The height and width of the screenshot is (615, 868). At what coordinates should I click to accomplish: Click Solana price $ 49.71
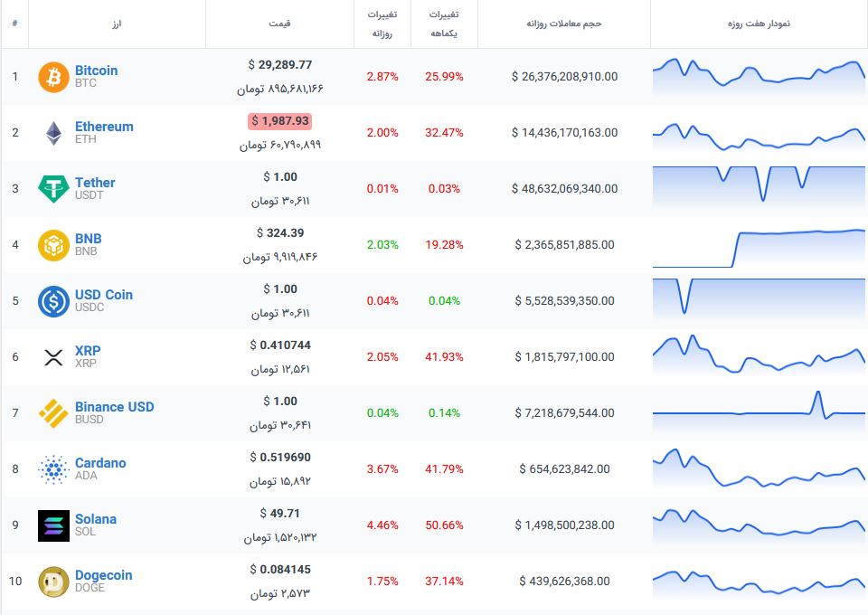click(279, 514)
